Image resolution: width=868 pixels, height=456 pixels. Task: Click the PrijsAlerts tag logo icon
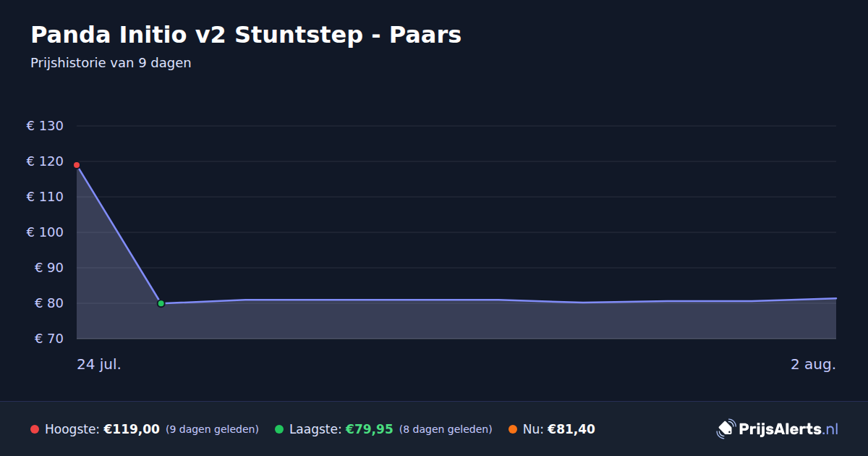coord(726,429)
